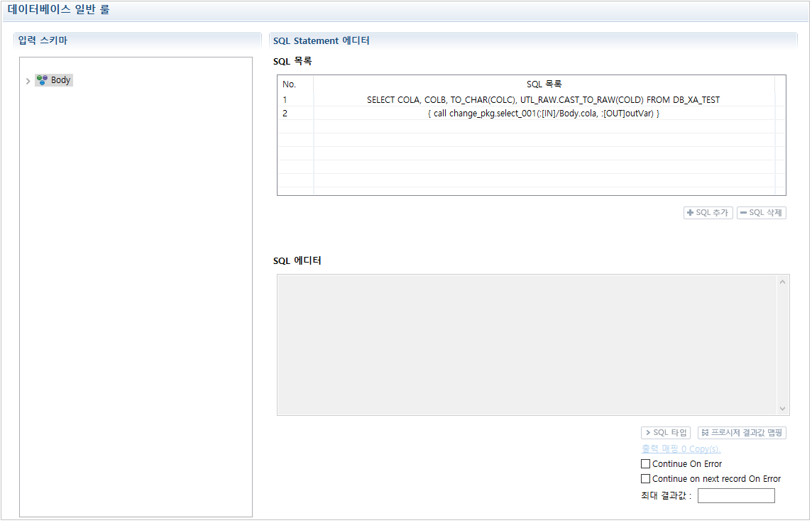The width and height of the screenshot is (812, 523).
Task: Click inside the 최대 결과값 input field
Action: coord(736,495)
